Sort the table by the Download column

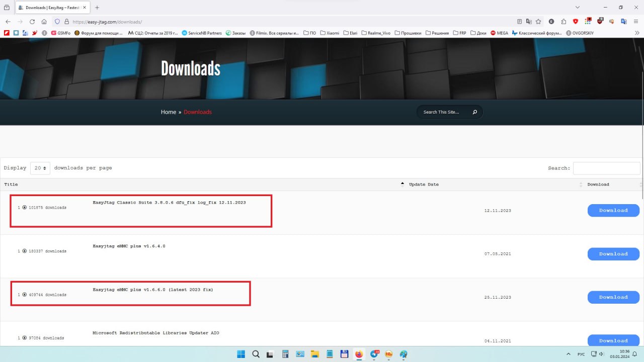tap(614, 185)
